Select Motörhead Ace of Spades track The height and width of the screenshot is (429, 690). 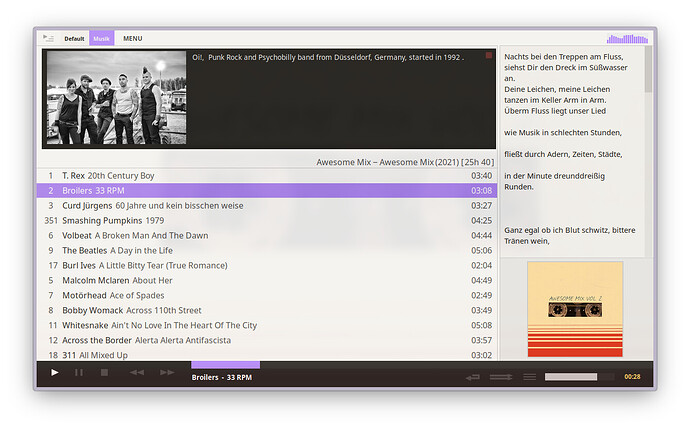[x=267, y=295]
